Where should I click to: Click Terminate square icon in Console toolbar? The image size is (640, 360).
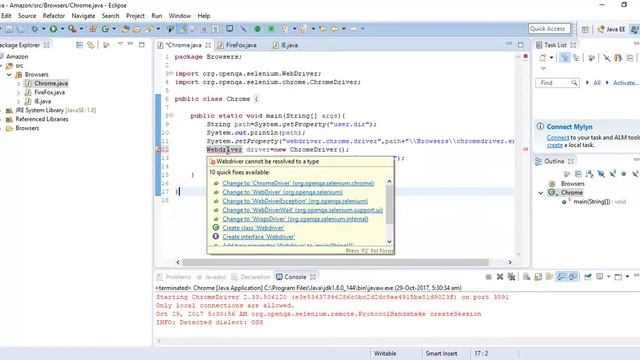coord(488,277)
